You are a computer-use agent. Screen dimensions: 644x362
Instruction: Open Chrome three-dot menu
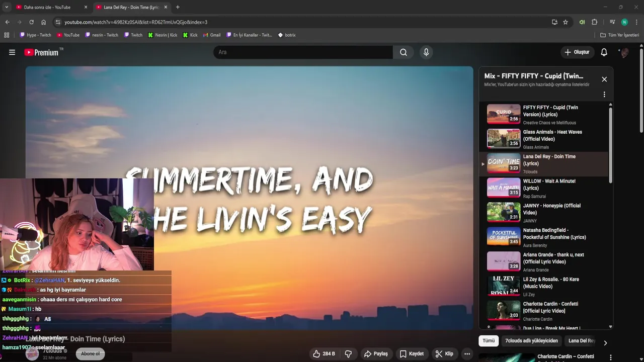tap(636, 22)
